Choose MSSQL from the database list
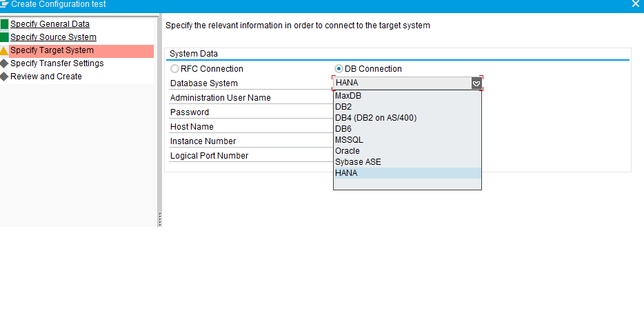Image resolution: width=644 pixels, height=331 pixels. click(407, 140)
